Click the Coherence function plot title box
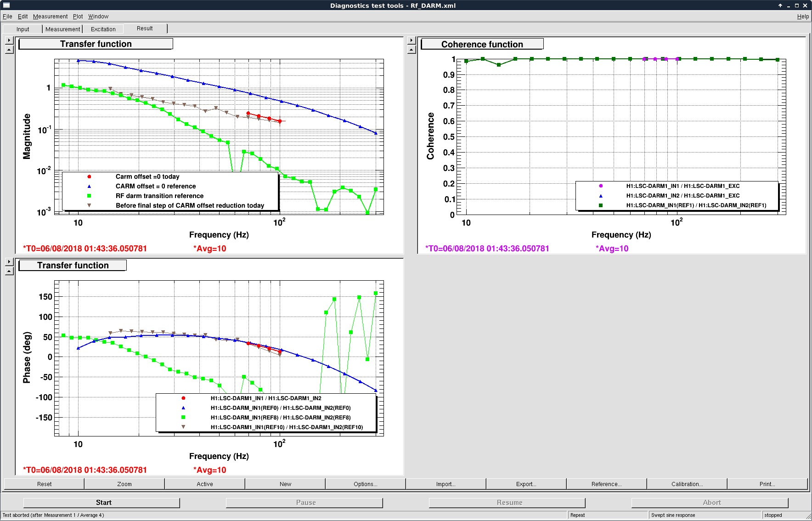 coord(482,45)
